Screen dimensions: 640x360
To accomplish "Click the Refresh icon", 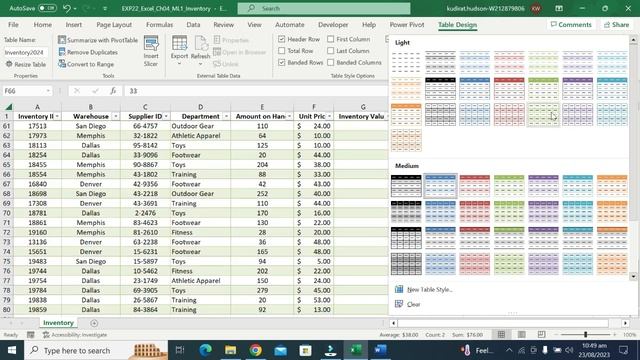I will point(200,44).
